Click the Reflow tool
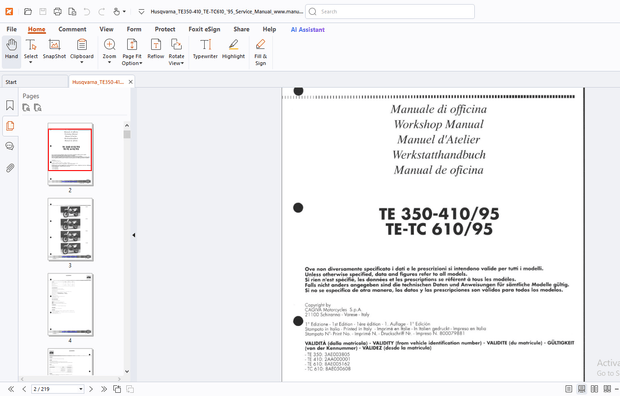Image resolution: width=620 pixels, height=396 pixels. pyautogui.click(x=156, y=49)
